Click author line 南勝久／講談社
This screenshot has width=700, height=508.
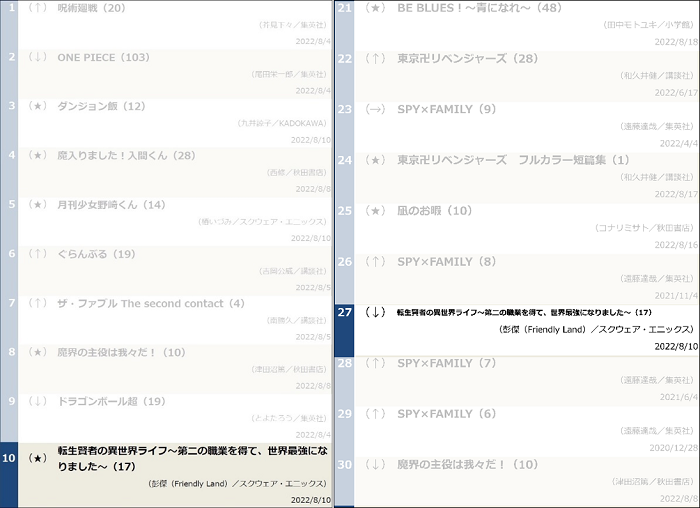click(x=296, y=321)
